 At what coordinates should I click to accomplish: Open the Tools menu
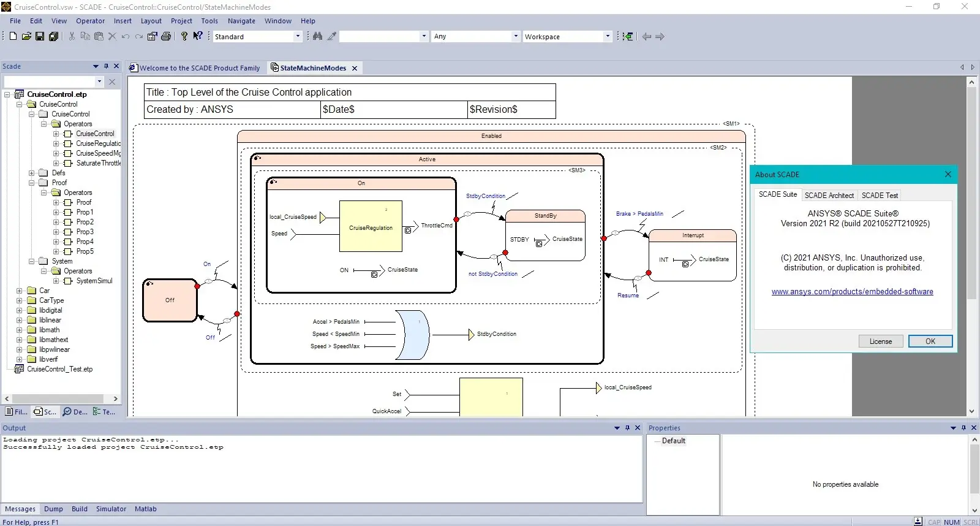tap(209, 21)
